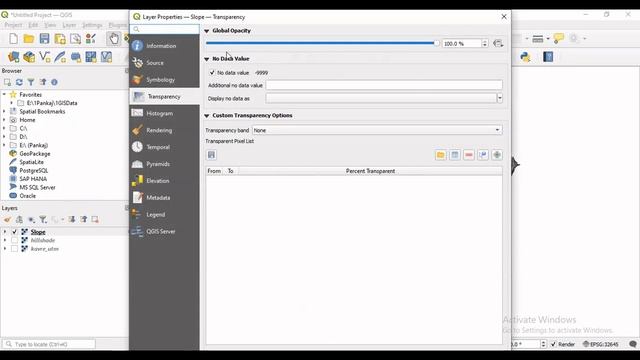640x360 pixels.
Task: Collapse the Custom Transparency Options section
Action: [x=207, y=116]
